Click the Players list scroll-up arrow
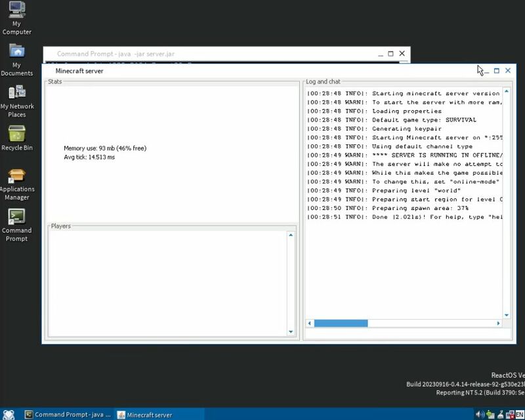The width and height of the screenshot is (525, 420). tap(291, 235)
